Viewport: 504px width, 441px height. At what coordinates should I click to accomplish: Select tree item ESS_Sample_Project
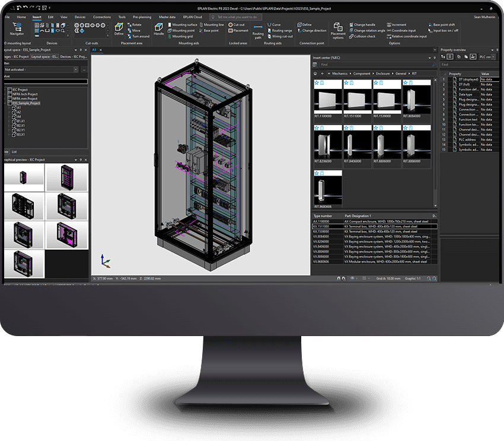point(26,103)
